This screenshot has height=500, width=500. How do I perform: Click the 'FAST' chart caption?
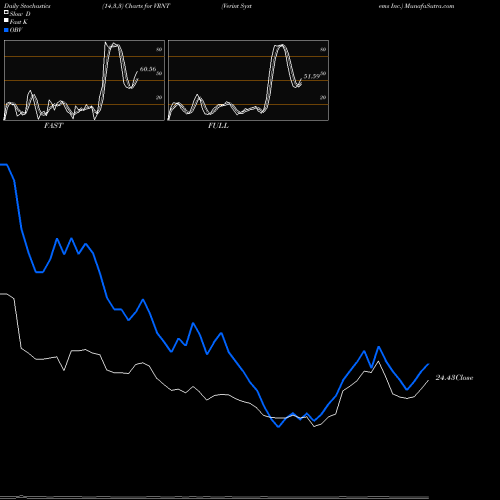53,126
